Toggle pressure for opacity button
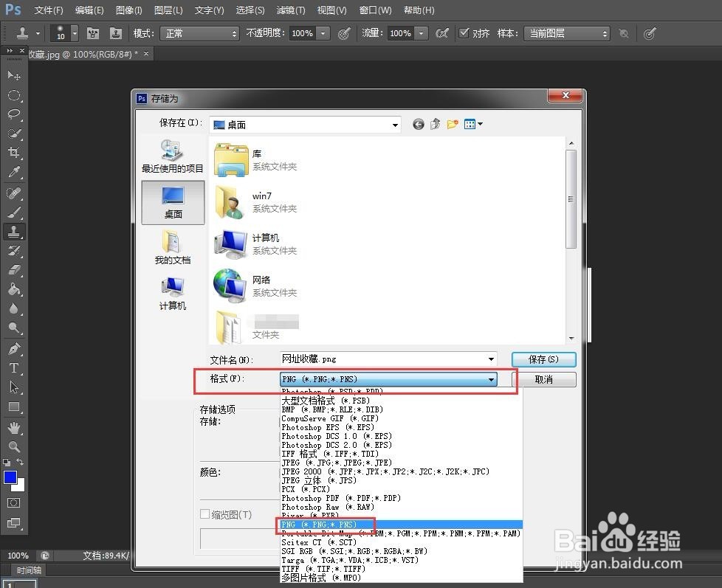 pyautogui.click(x=344, y=33)
